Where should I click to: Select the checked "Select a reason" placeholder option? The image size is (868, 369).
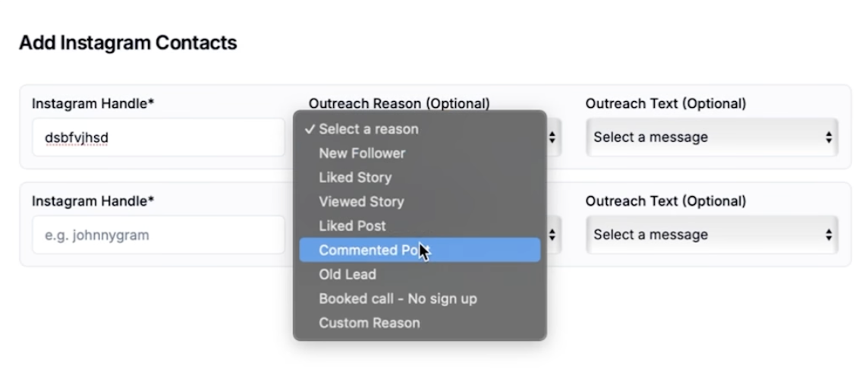368,129
